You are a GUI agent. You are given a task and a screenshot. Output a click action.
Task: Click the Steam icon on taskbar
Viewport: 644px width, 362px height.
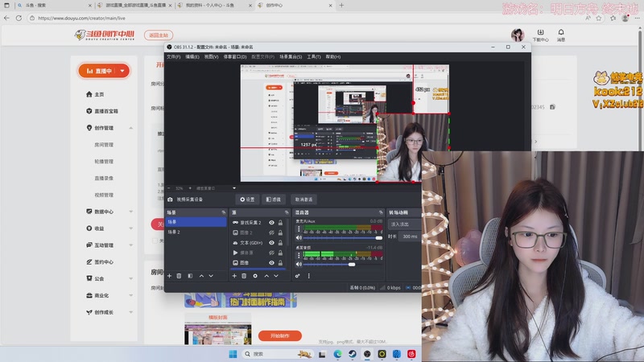click(x=353, y=354)
